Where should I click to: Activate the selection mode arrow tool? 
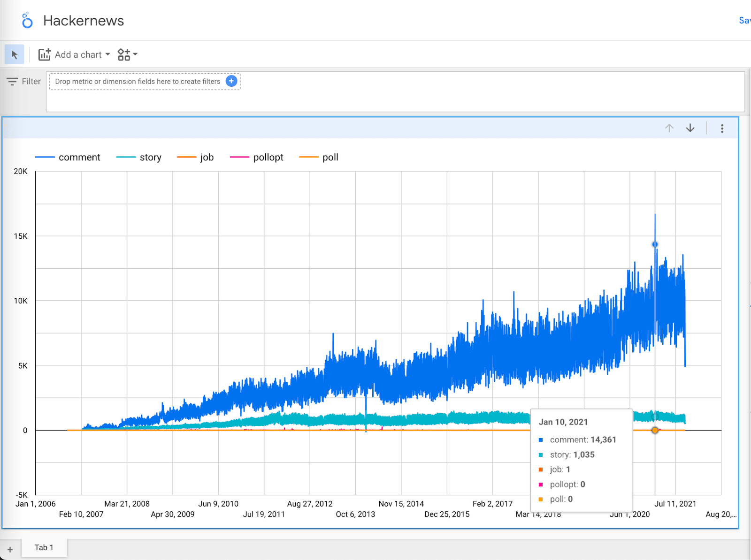(14, 55)
